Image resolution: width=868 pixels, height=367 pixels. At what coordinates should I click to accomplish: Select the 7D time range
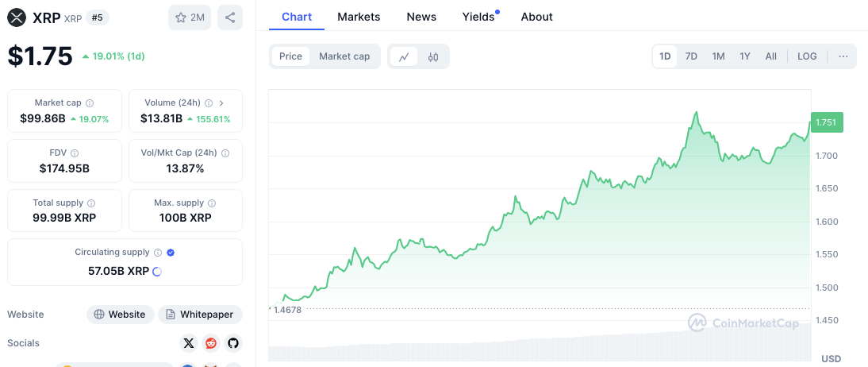click(x=691, y=56)
